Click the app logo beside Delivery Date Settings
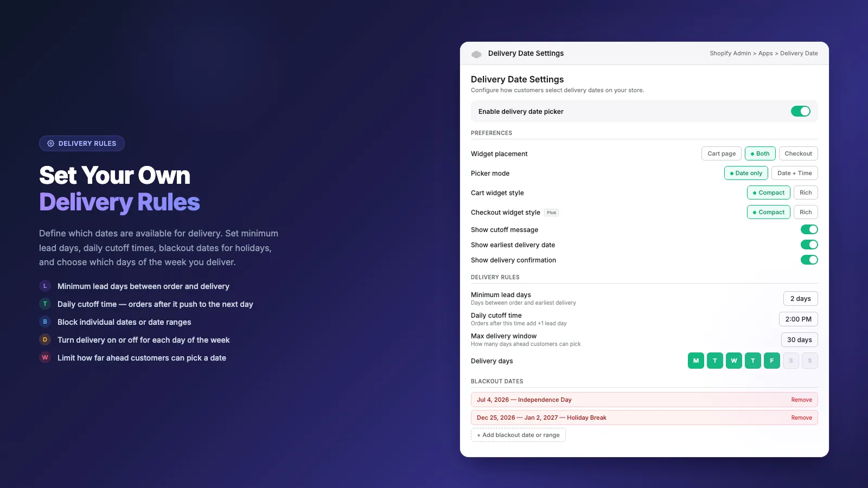The image size is (868, 488). tap(476, 54)
